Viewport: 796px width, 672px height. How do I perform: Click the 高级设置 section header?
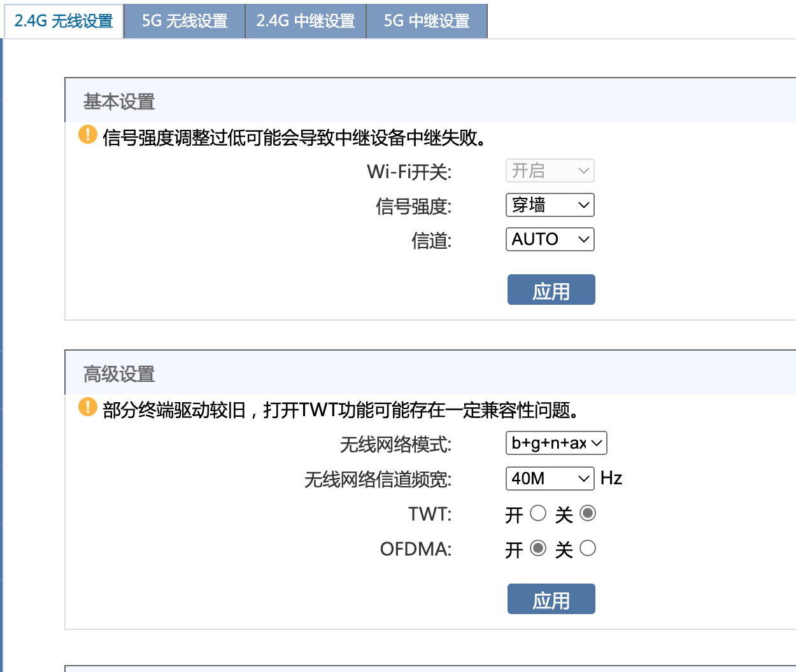pyautogui.click(x=119, y=374)
